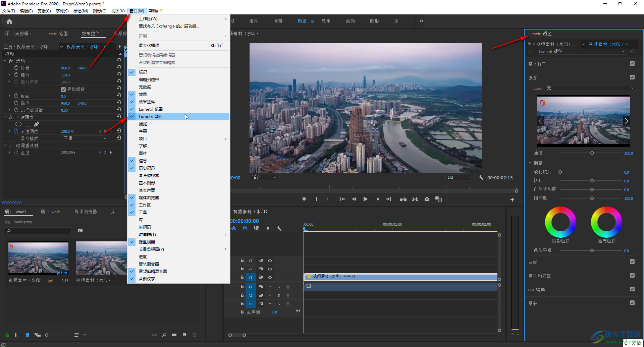Click the comparison view button
The image size is (644, 347).
438,199
